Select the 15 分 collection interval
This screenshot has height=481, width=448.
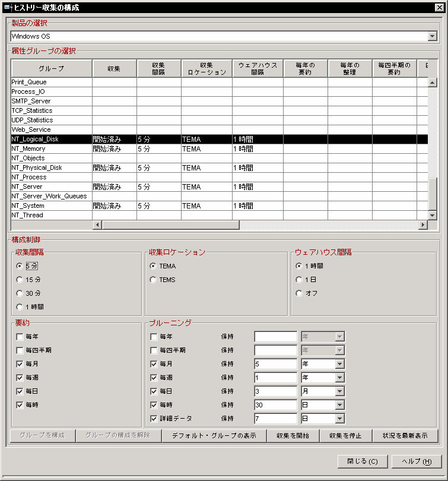click(x=20, y=280)
